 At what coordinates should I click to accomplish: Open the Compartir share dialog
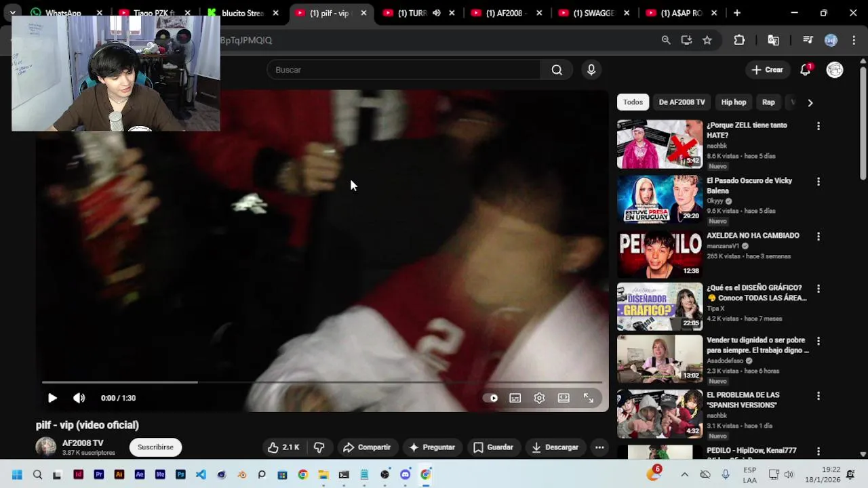(x=367, y=447)
